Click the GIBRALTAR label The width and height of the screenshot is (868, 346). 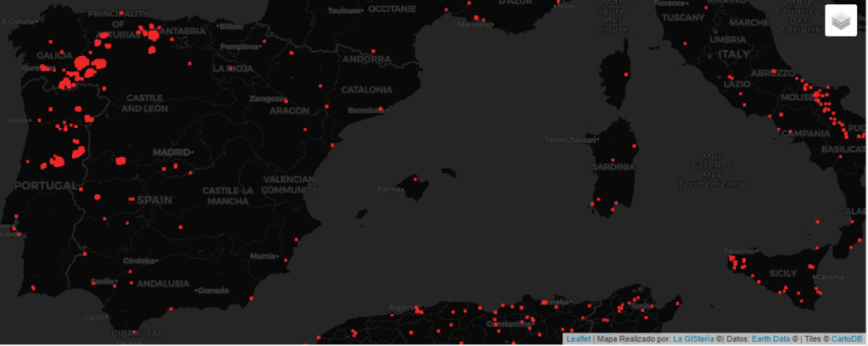point(138,334)
